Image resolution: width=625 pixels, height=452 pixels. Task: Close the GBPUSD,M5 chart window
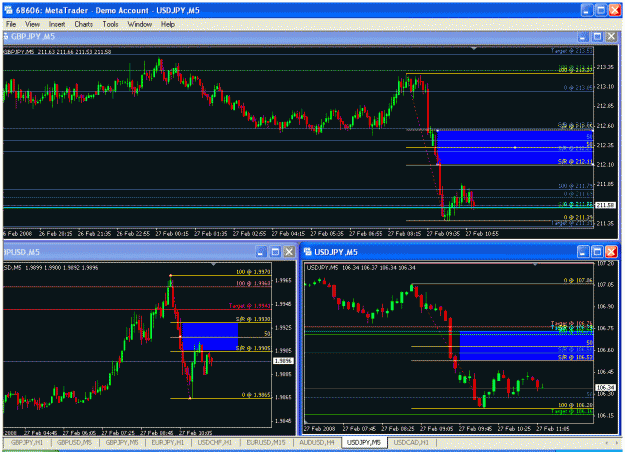pos(289,252)
